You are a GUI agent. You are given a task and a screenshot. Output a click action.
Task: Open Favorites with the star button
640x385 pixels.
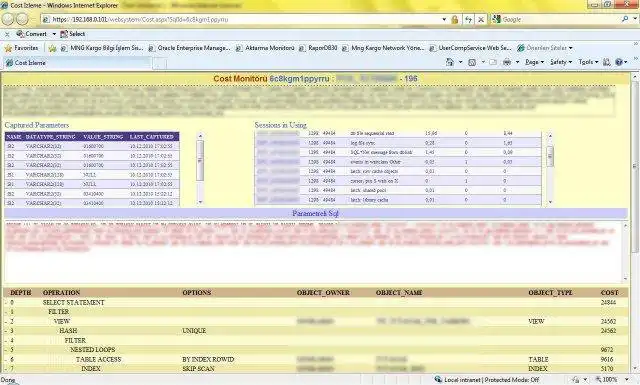point(21,48)
